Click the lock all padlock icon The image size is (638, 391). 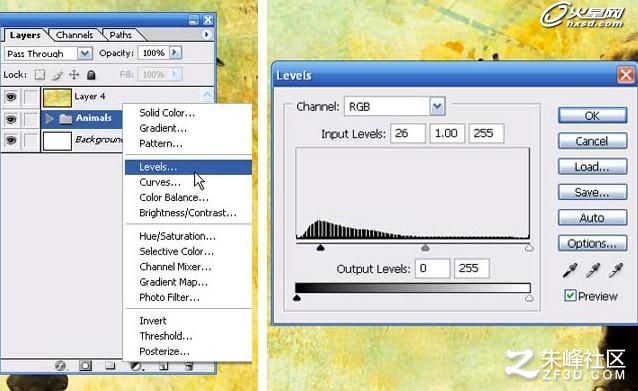coord(91,74)
